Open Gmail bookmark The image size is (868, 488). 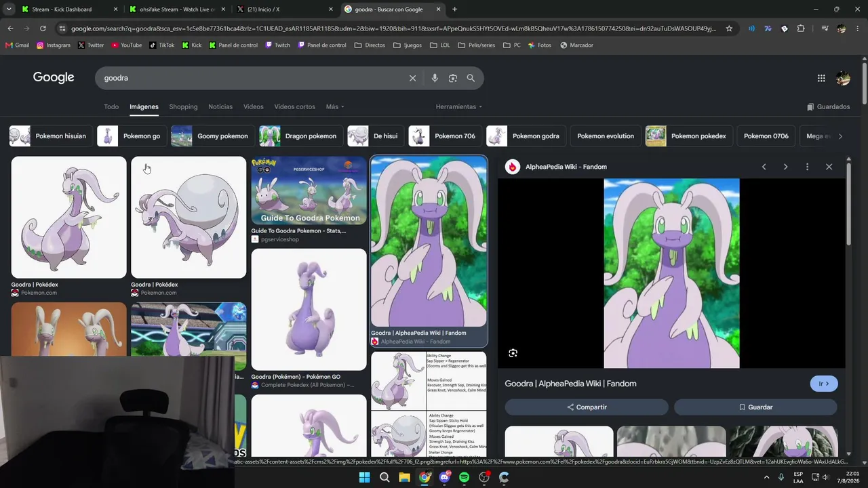pyautogui.click(x=17, y=45)
